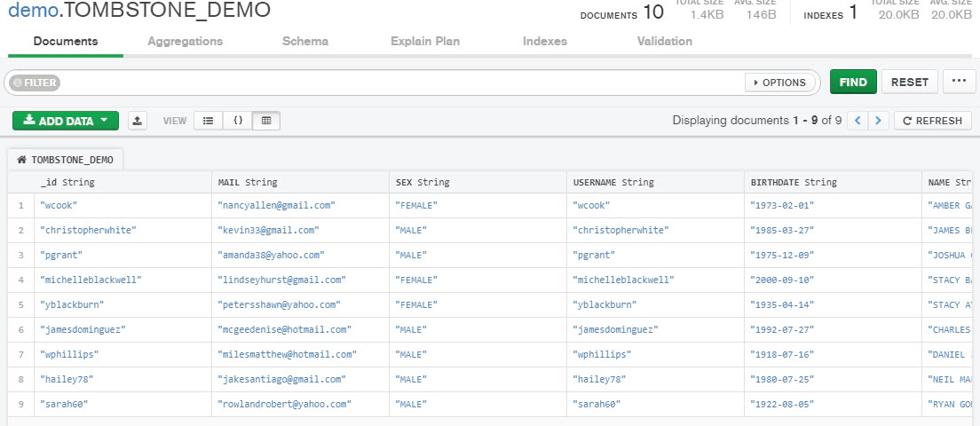Viewport: 980px width, 426px height.
Task: Click home icon in TOMBSTONE_DEMO breadcrumb
Action: [22, 160]
